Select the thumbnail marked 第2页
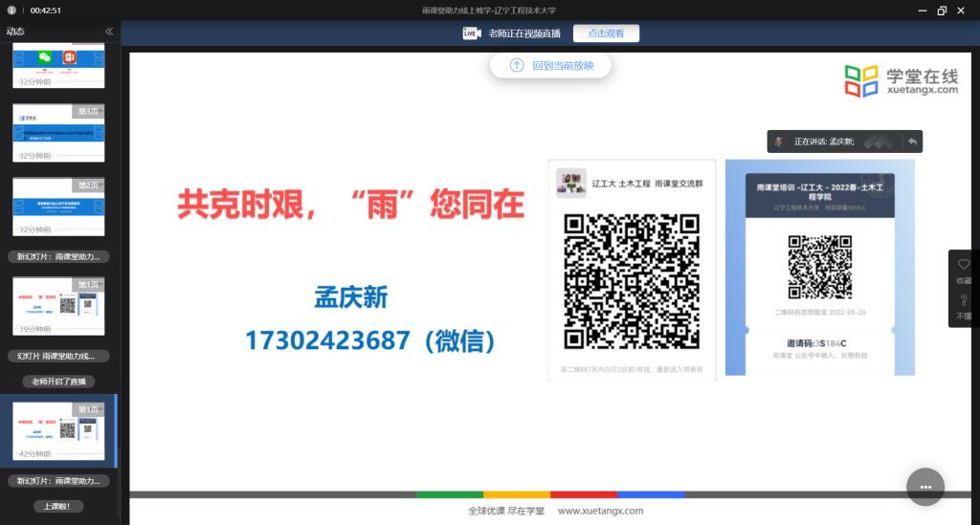 coord(58,207)
